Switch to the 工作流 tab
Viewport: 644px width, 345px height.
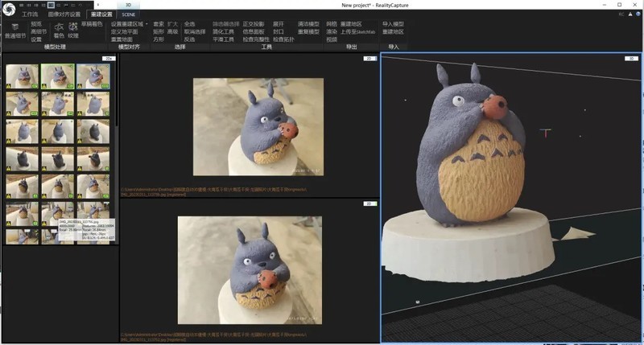tap(30, 14)
